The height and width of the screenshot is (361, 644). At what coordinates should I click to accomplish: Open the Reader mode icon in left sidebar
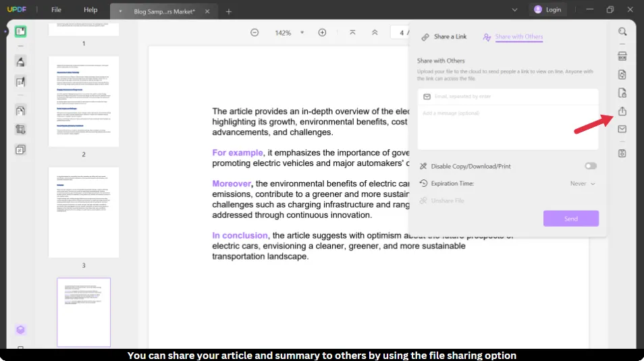(20, 32)
